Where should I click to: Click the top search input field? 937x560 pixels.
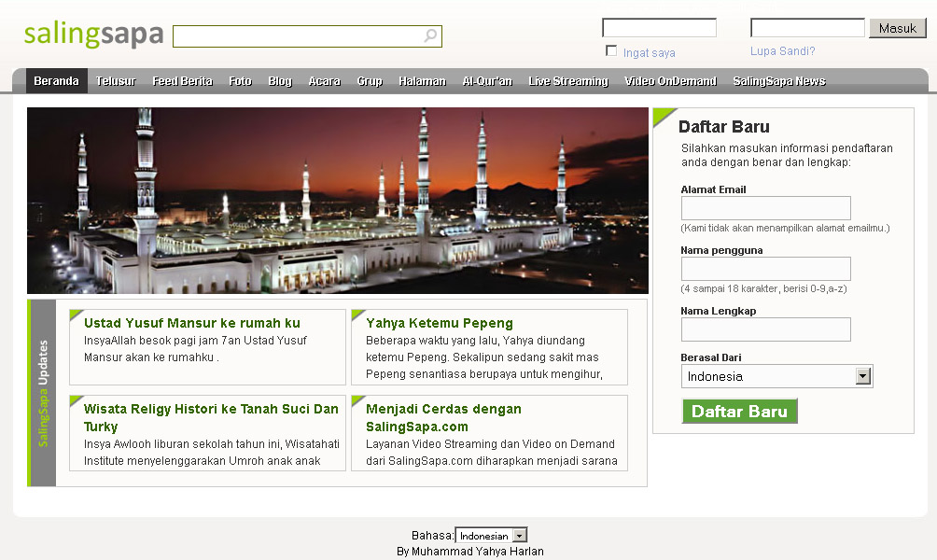[x=307, y=36]
